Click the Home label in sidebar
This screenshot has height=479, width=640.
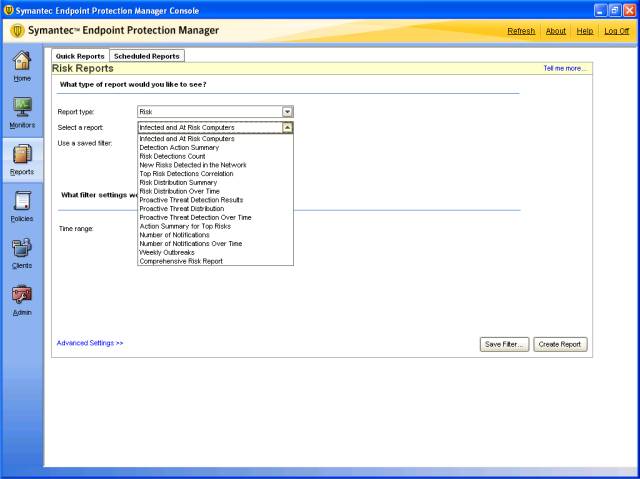pyautogui.click(x=22, y=78)
